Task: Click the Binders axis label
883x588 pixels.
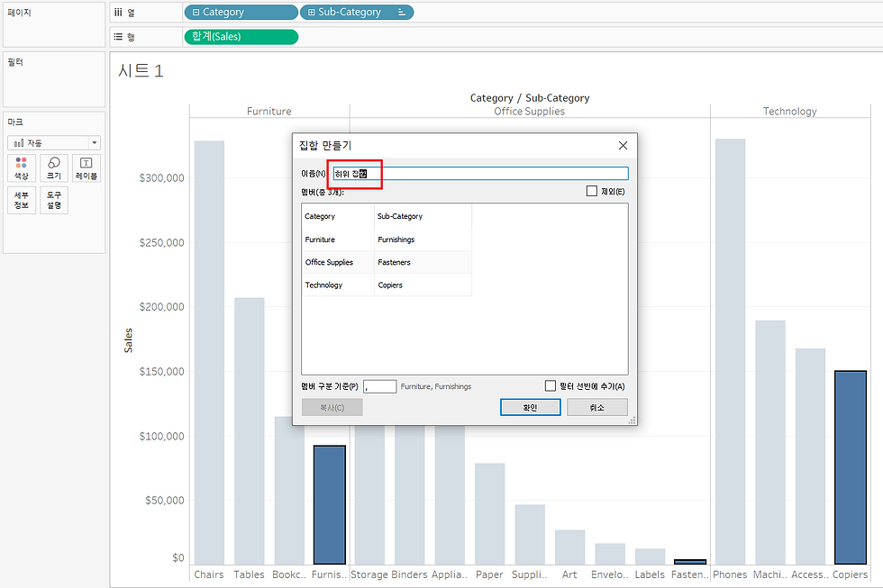Action: [x=409, y=574]
